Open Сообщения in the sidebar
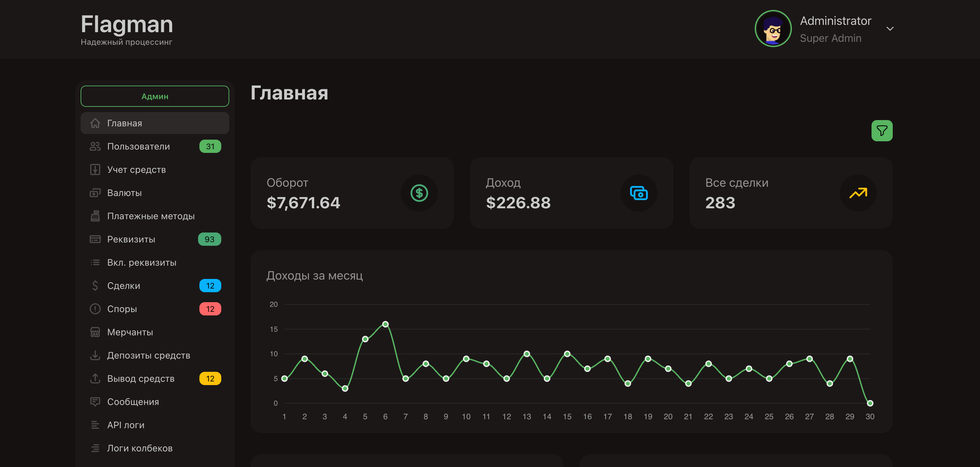Viewport: 980px width, 467px height. 133,402
